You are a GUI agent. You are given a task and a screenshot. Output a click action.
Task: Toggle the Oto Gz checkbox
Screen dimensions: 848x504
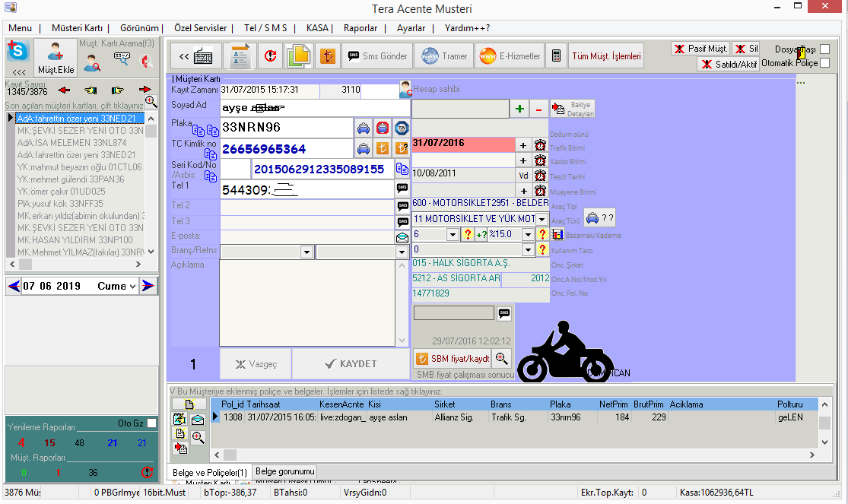click(x=152, y=423)
